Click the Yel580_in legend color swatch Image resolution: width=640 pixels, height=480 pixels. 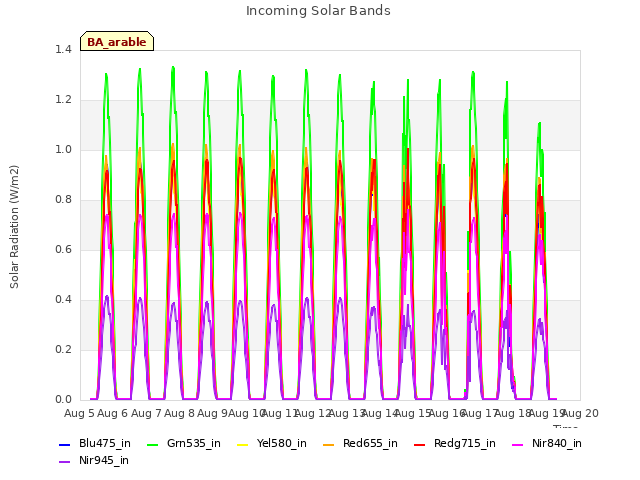point(242,444)
